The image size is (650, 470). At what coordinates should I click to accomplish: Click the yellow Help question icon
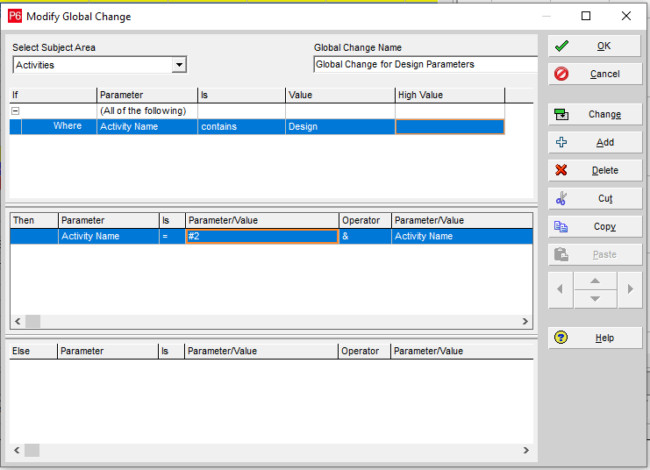coord(561,337)
